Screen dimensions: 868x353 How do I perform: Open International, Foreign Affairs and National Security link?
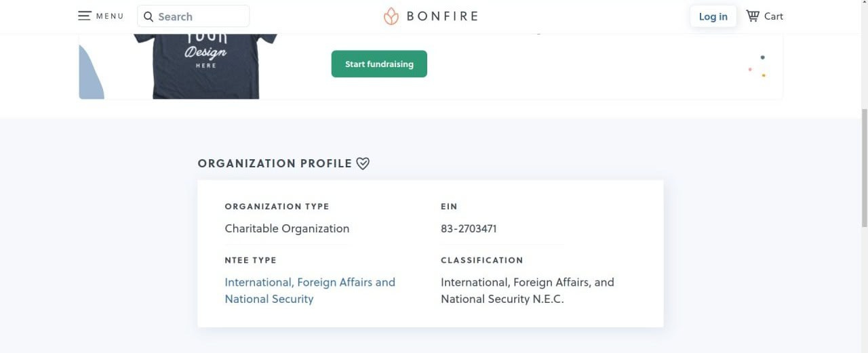click(x=310, y=291)
